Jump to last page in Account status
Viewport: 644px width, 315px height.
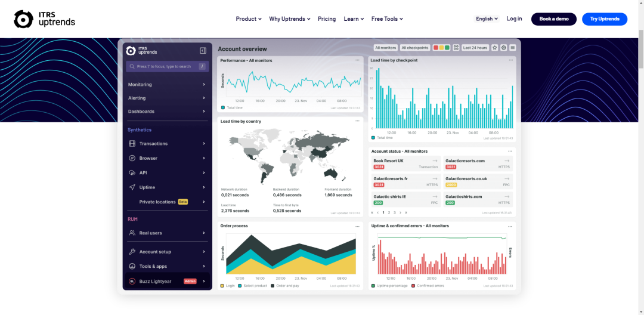406,213
